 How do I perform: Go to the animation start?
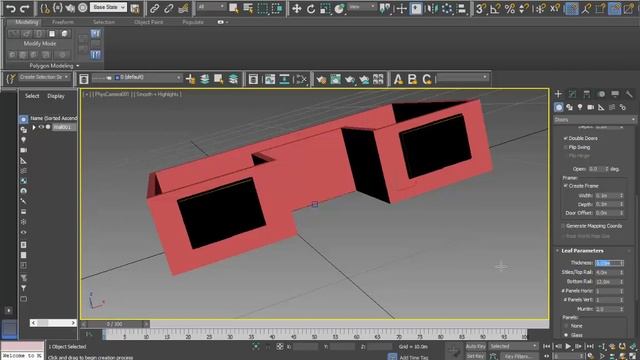click(x=547, y=347)
